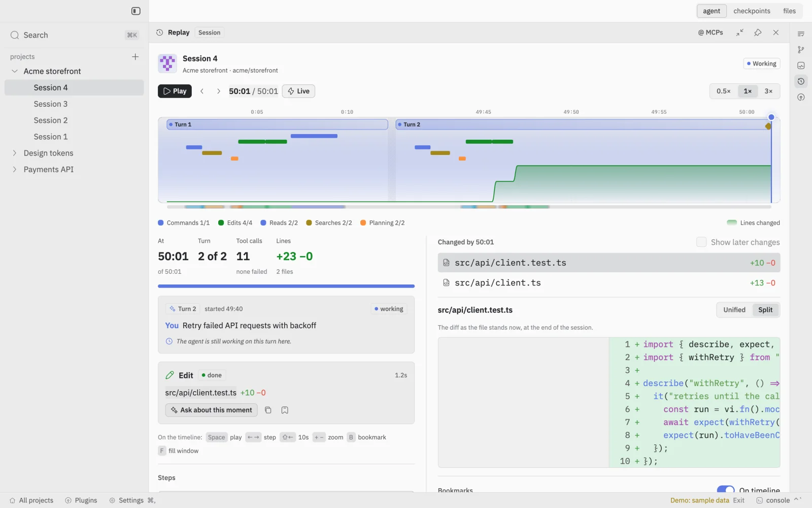812x508 pixels.
Task: Click the timeline overview scrub bar
Action: pyautogui.click(x=469, y=207)
